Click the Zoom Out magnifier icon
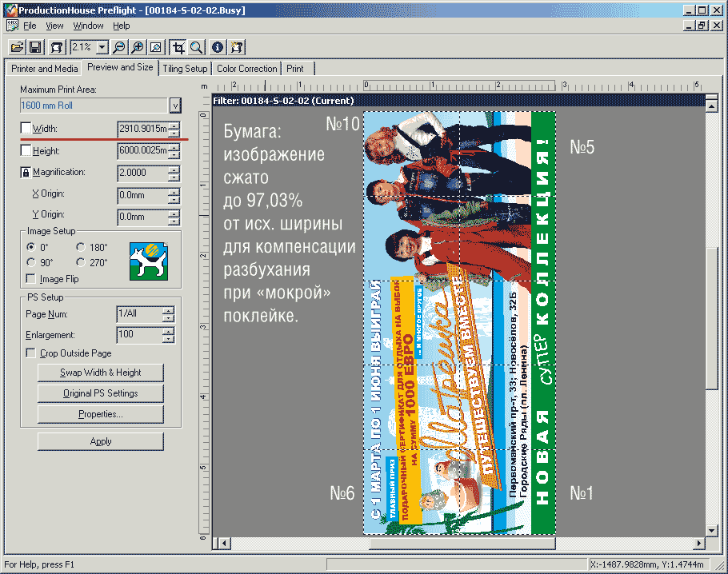The width and height of the screenshot is (728, 574). click(120, 47)
